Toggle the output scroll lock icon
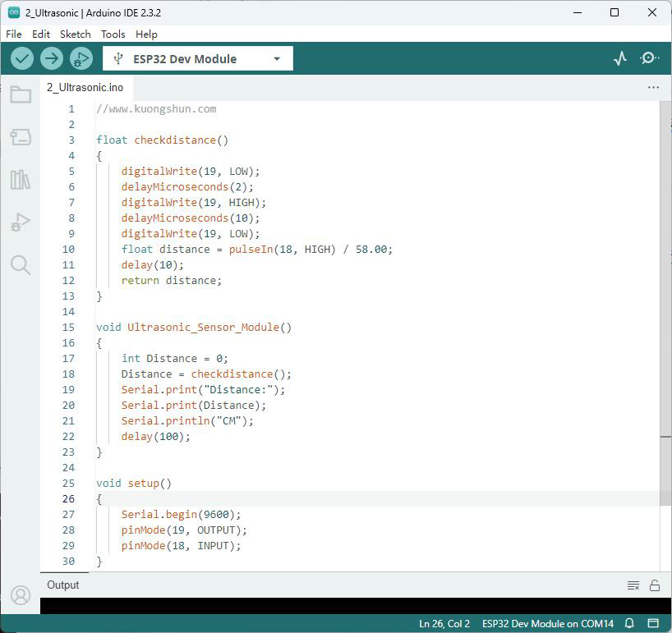This screenshot has height=633, width=672. [655, 585]
